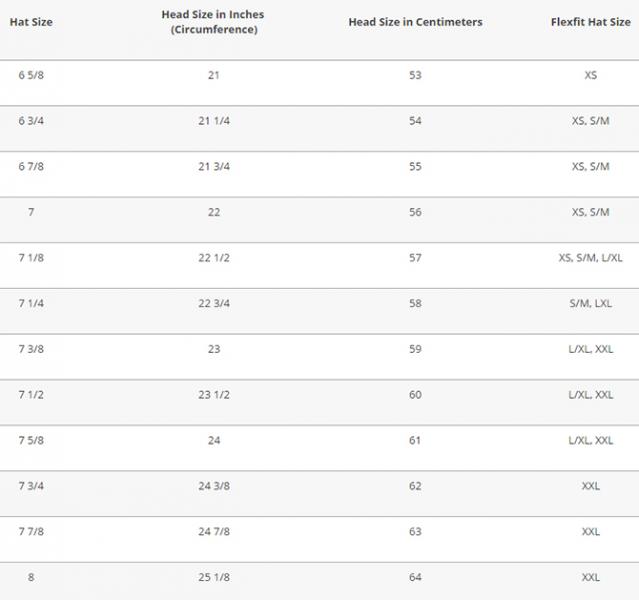
Task: Click the 21 1/4 inches cell
Action: 214,121
